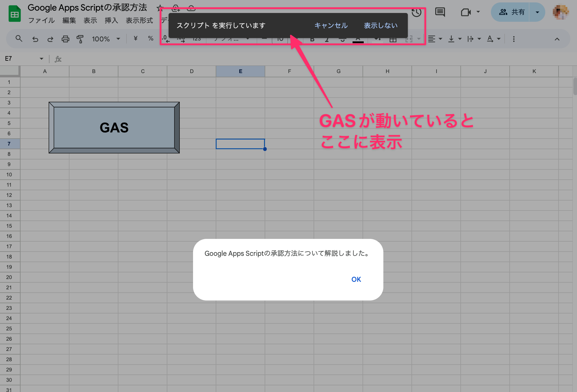Viewport: 577px width, 392px height.
Task: Open the horizontal align tool
Action: 432,39
